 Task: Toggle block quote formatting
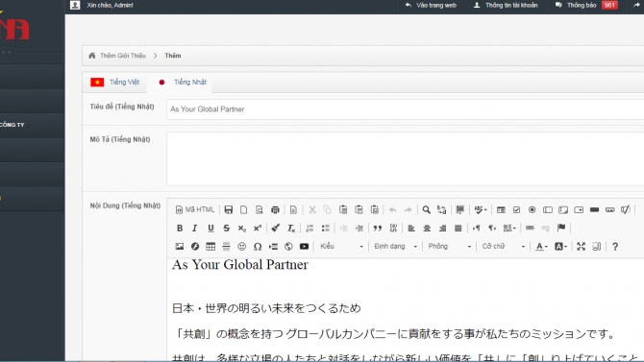(x=377, y=229)
